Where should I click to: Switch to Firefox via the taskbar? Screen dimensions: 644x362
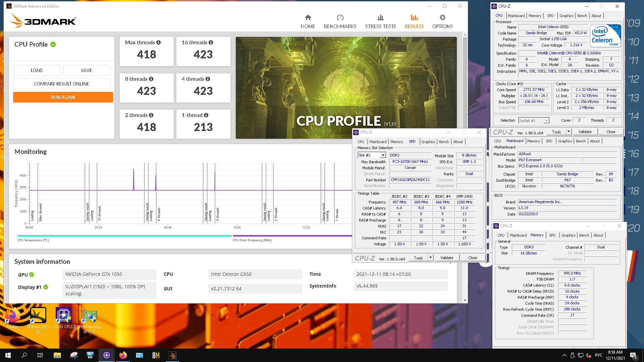coord(123,355)
